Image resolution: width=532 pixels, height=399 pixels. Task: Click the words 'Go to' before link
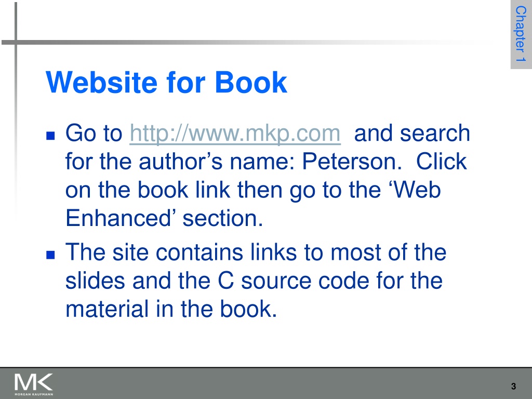click(x=94, y=133)
